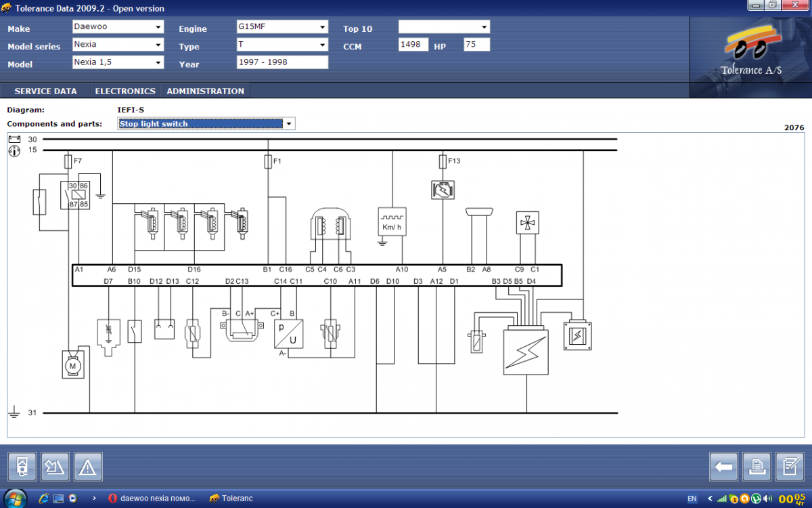The width and height of the screenshot is (812, 508).
Task: Open the Windows Start orb
Action: [15, 499]
